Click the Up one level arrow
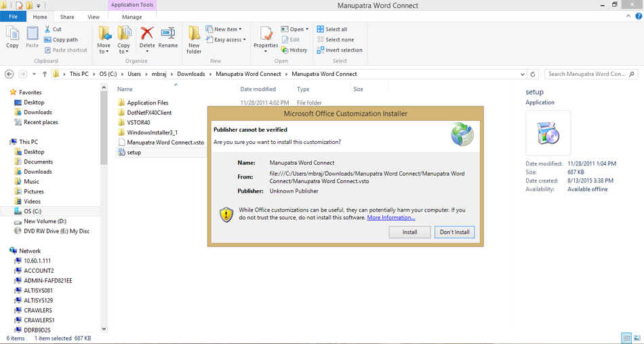The width and height of the screenshot is (644, 344). click(x=43, y=74)
